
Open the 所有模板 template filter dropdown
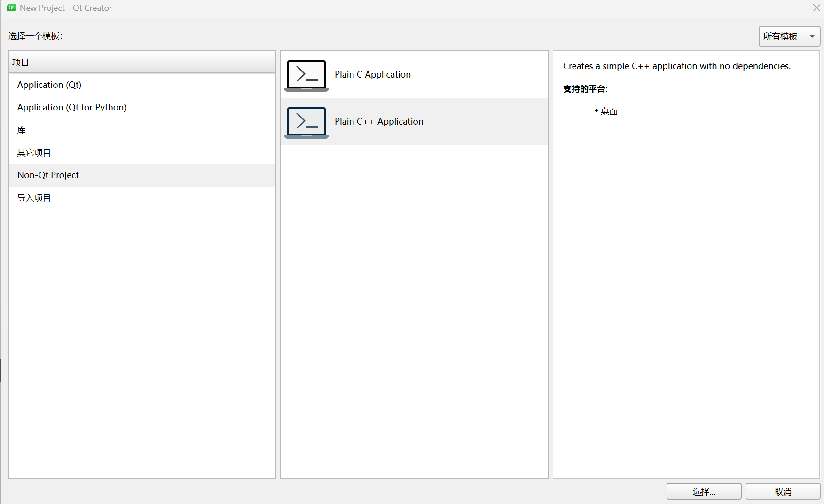[x=789, y=36]
